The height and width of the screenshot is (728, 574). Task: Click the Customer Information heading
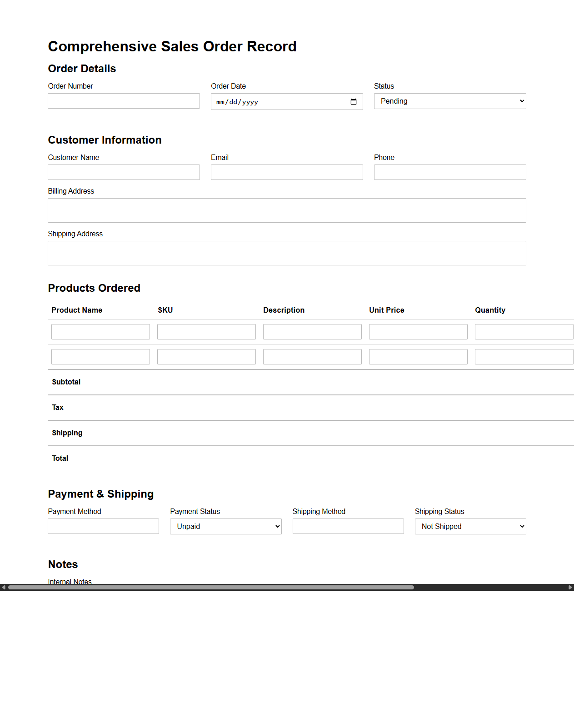[x=105, y=140]
